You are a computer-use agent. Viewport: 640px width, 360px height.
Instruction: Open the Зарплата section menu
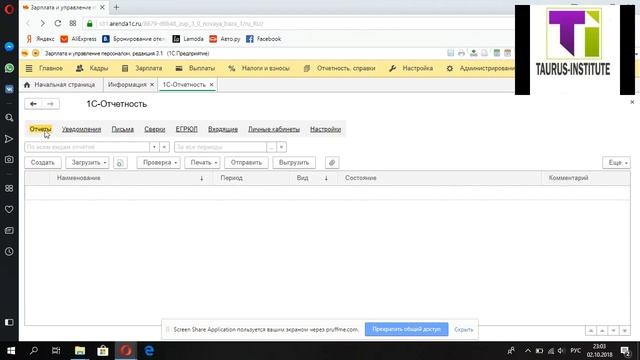(142, 68)
